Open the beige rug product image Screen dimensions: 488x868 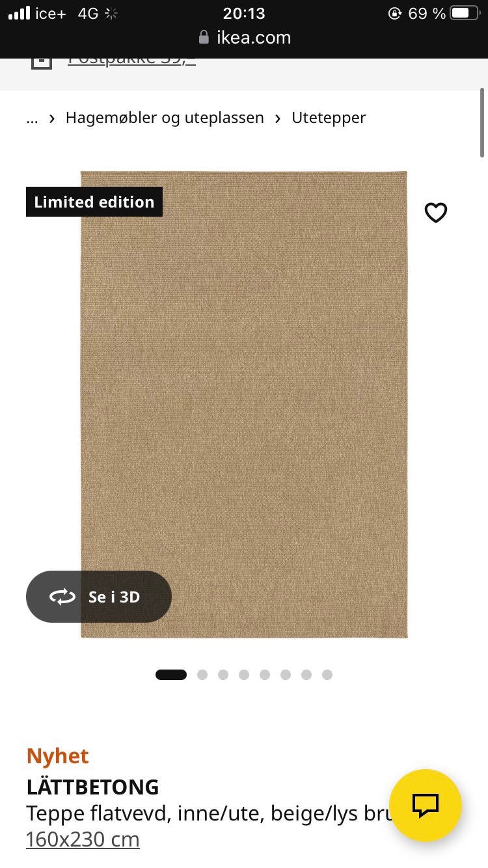click(x=244, y=404)
